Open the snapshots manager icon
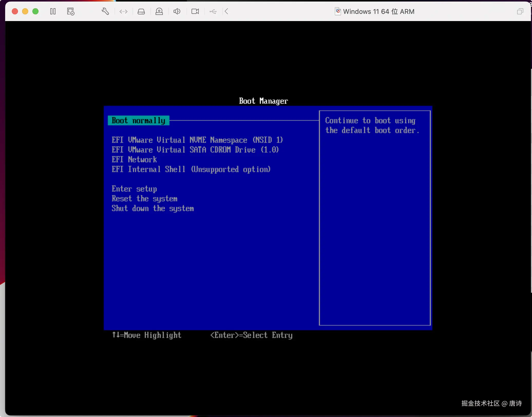 point(71,11)
